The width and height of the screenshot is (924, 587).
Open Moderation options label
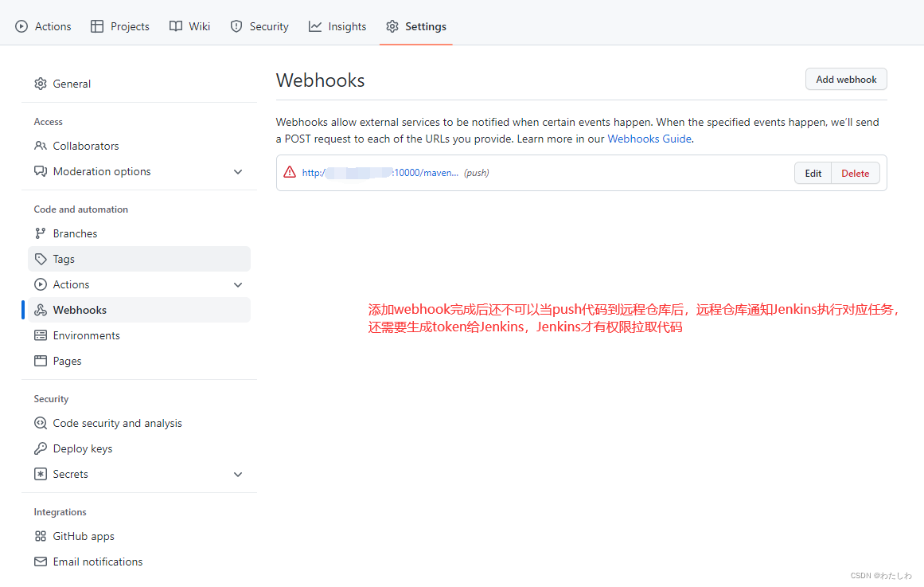pos(102,172)
